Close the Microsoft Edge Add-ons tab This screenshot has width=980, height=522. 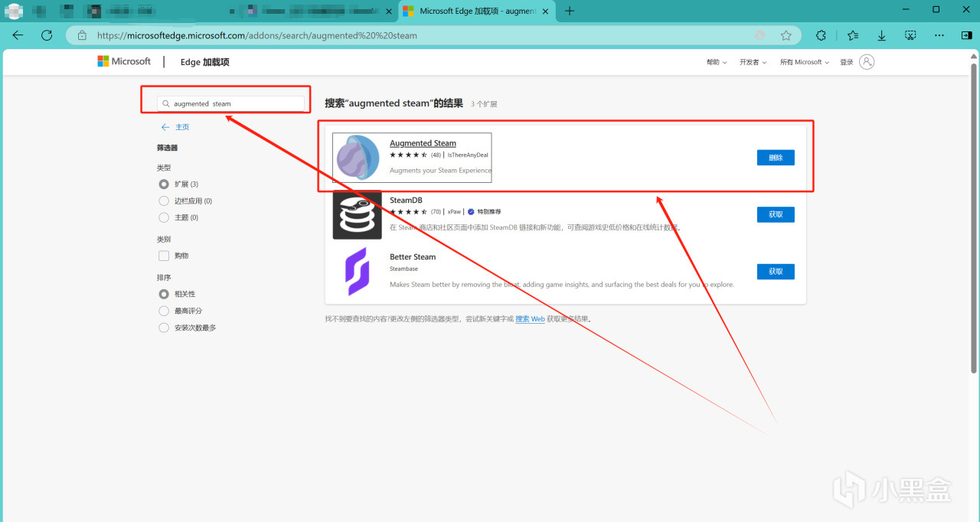[x=545, y=11]
